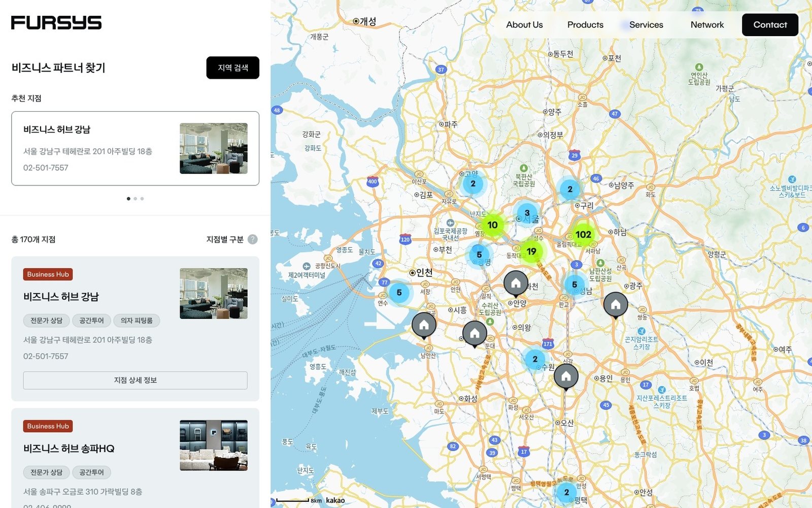Select the house pin marker near 둔대
The height and width of the screenshot is (508, 812).
coord(475,334)
